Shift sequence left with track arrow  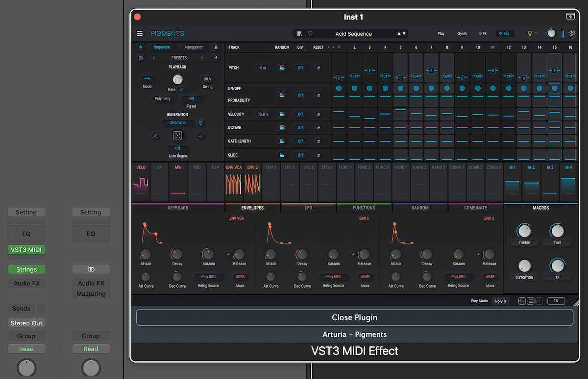tap(329, 47)
